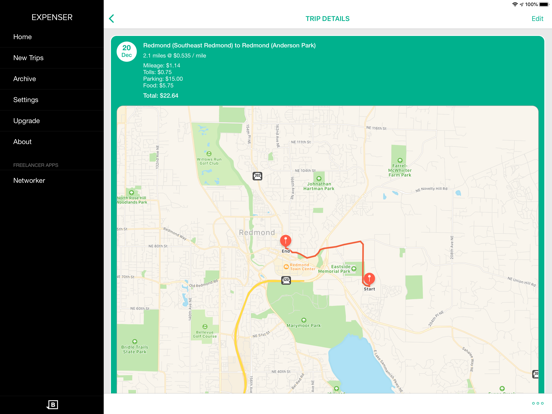Open Settings in the sidebar
The width and height of the screenshot is (552, 414).
[52, 100]
